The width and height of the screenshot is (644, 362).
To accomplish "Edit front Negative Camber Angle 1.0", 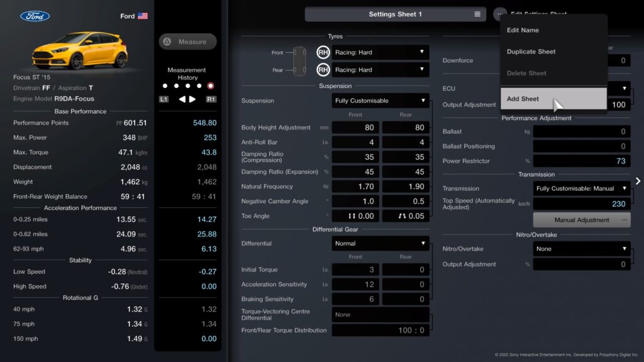I will pos(356,202).
